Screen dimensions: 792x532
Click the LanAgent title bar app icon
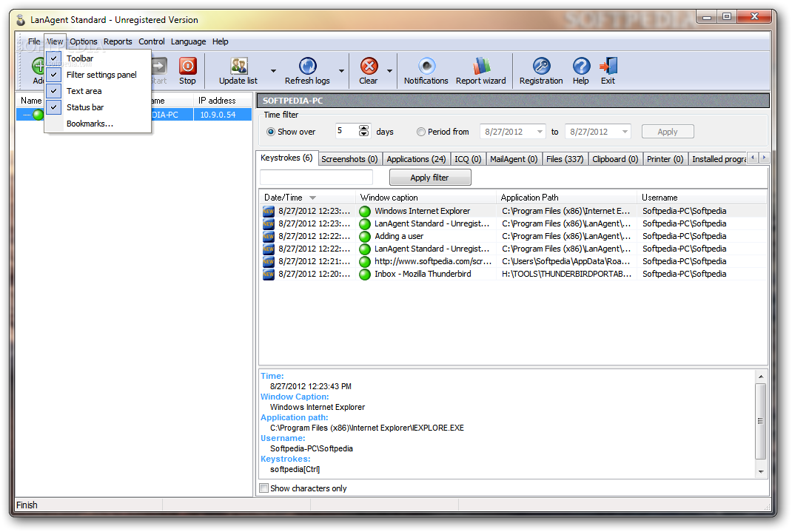[x=21, y=20]
